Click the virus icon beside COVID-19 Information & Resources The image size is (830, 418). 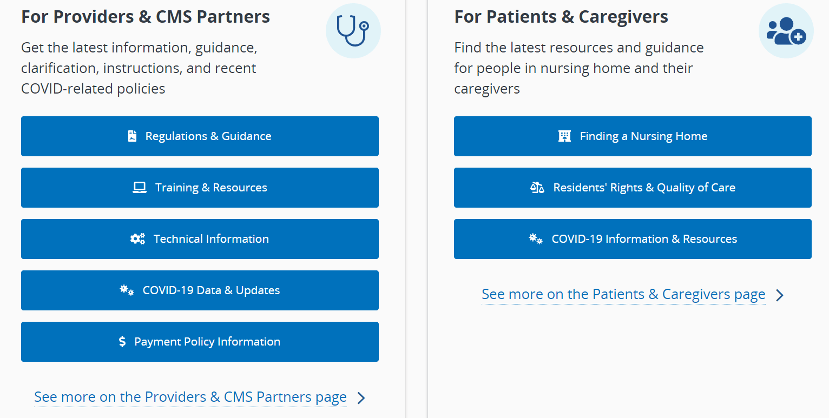click(535, 239)
